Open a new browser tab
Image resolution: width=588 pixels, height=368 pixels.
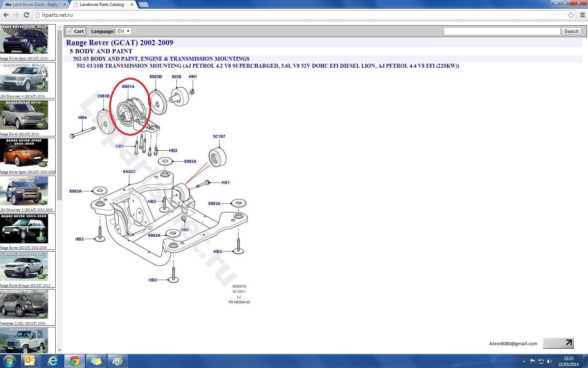143,5
